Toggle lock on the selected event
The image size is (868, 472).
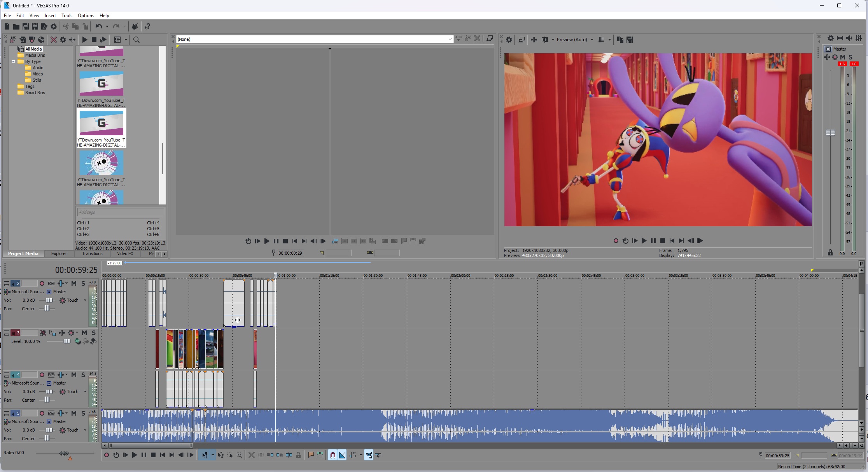pos(298,455)
